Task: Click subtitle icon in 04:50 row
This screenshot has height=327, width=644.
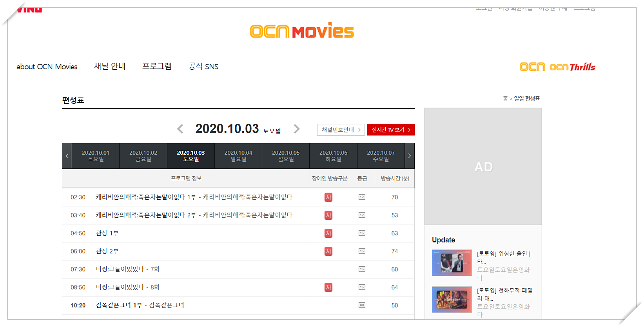Action: pos(328,233)
